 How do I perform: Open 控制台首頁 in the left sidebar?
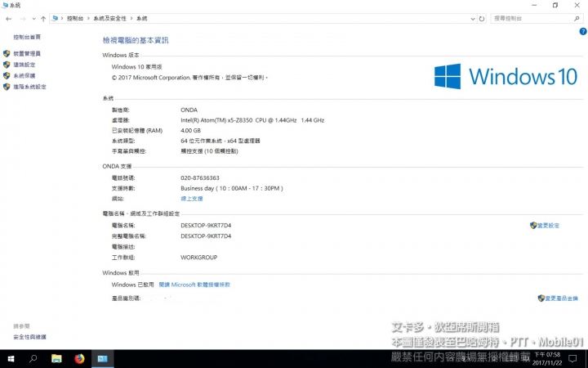27,37
